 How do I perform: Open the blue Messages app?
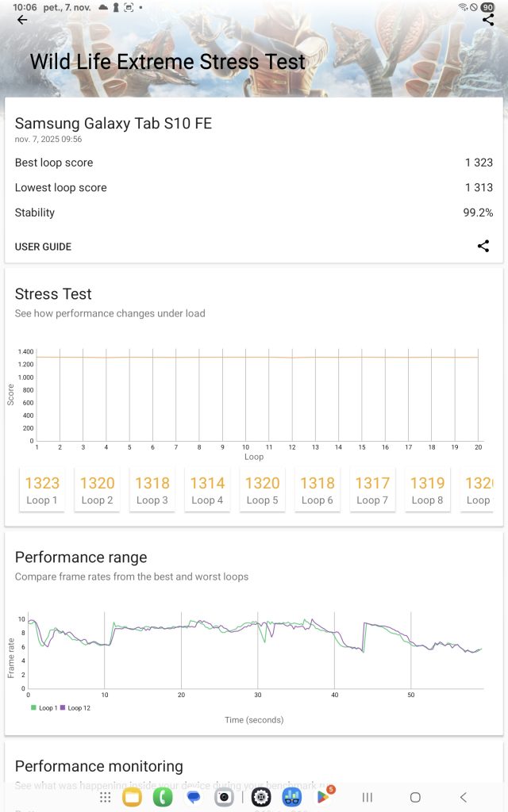pos(194,797)
